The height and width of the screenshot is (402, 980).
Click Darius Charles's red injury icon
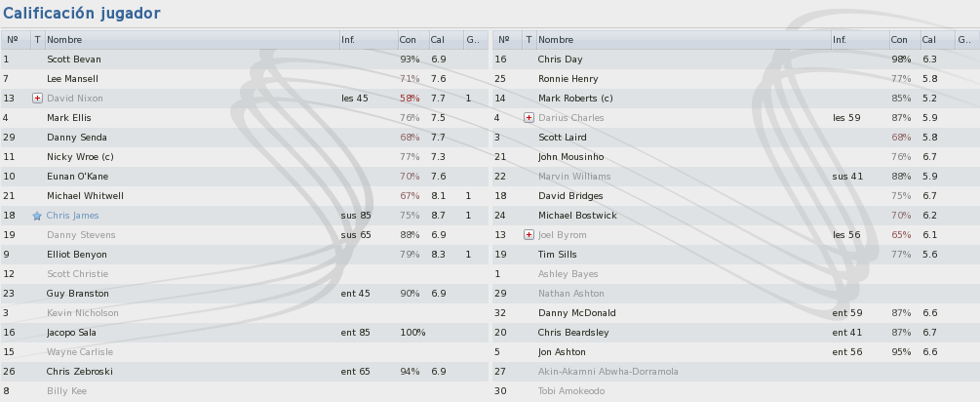tap(529, 117)
